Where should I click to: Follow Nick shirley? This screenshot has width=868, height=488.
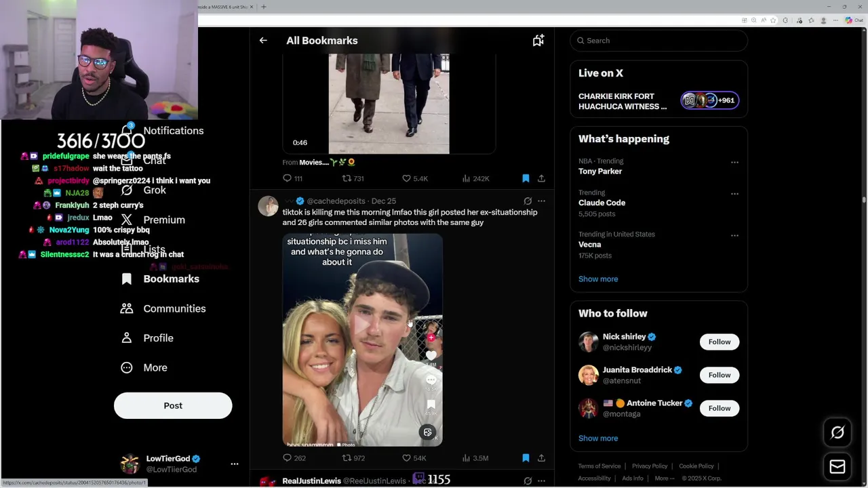point(719,342)
